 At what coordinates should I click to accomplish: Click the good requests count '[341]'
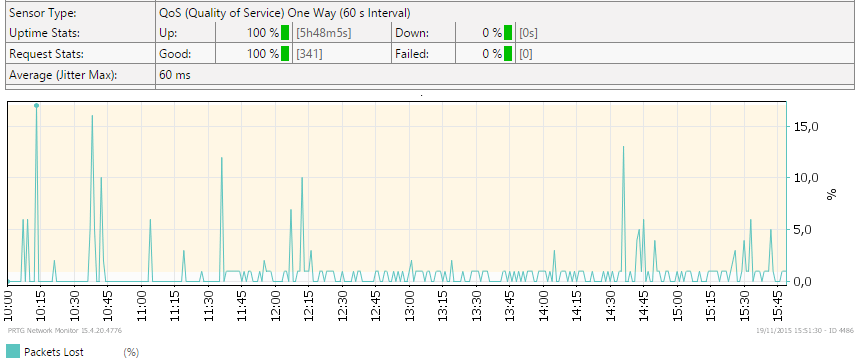[x=309, y=54]
